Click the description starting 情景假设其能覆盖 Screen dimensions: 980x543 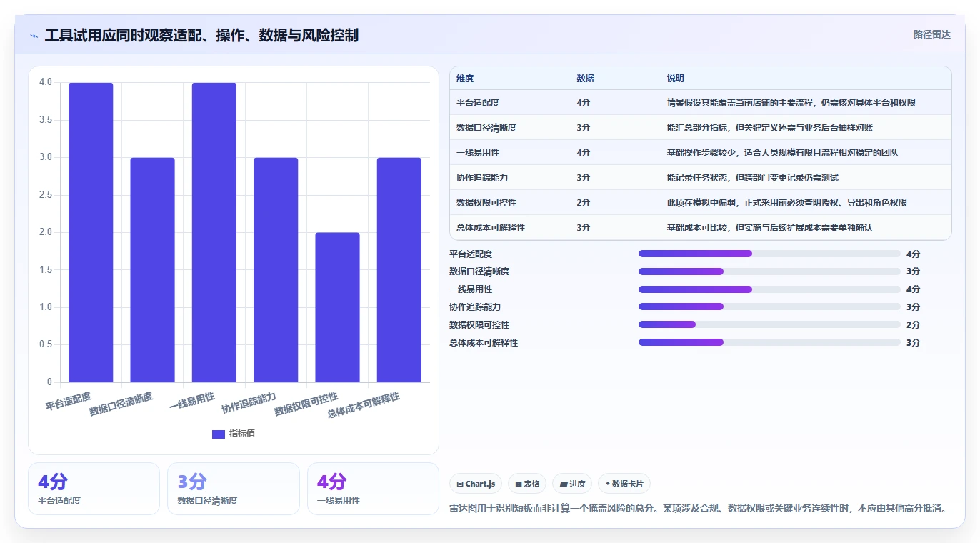791,103
